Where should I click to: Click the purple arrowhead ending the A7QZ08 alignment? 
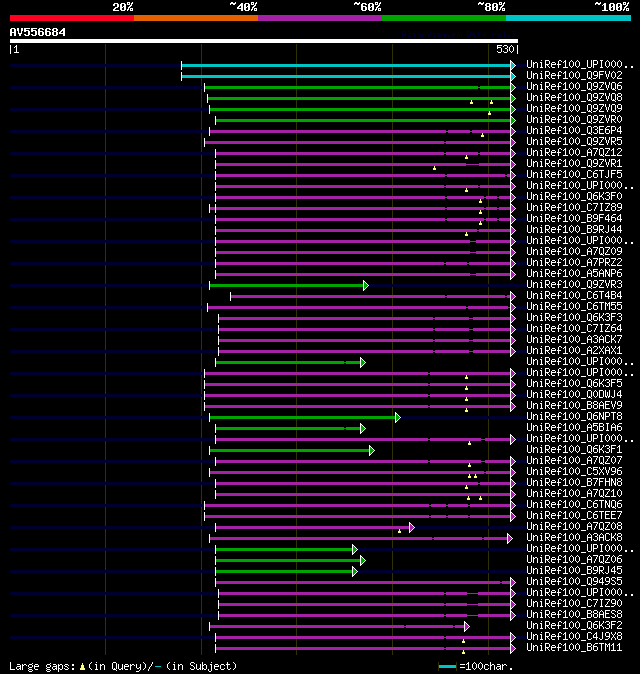(412, 527)
